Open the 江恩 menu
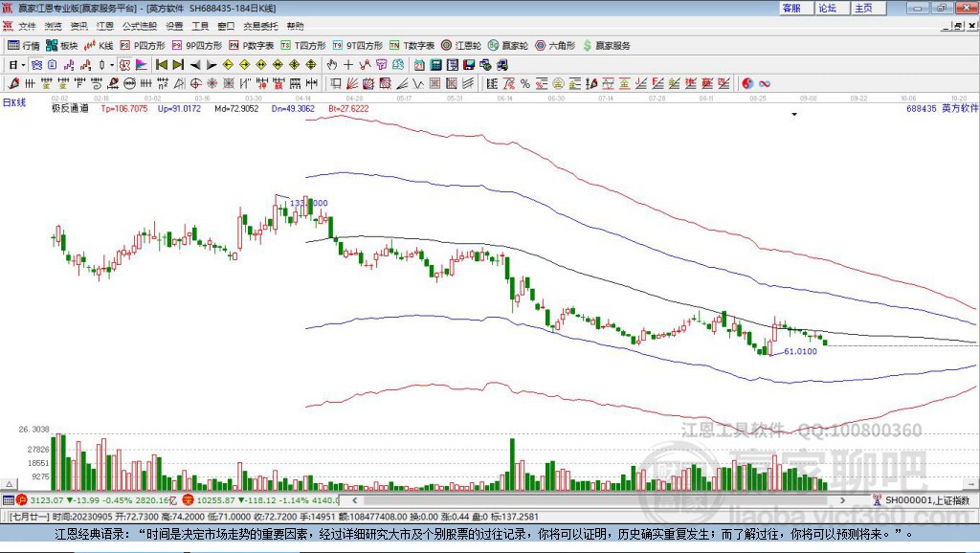 click(x=105, y=26)
